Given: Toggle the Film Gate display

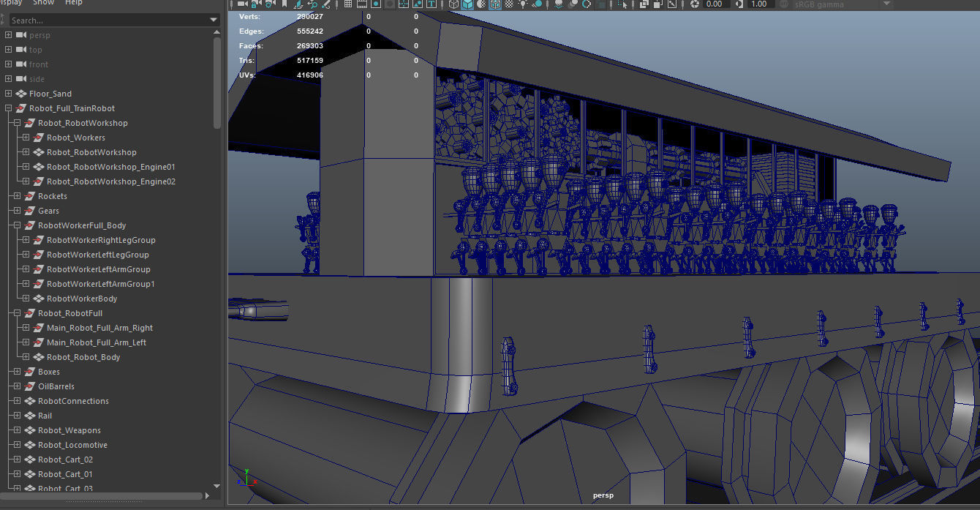Looking at the screenshot, I should (362, 4).
